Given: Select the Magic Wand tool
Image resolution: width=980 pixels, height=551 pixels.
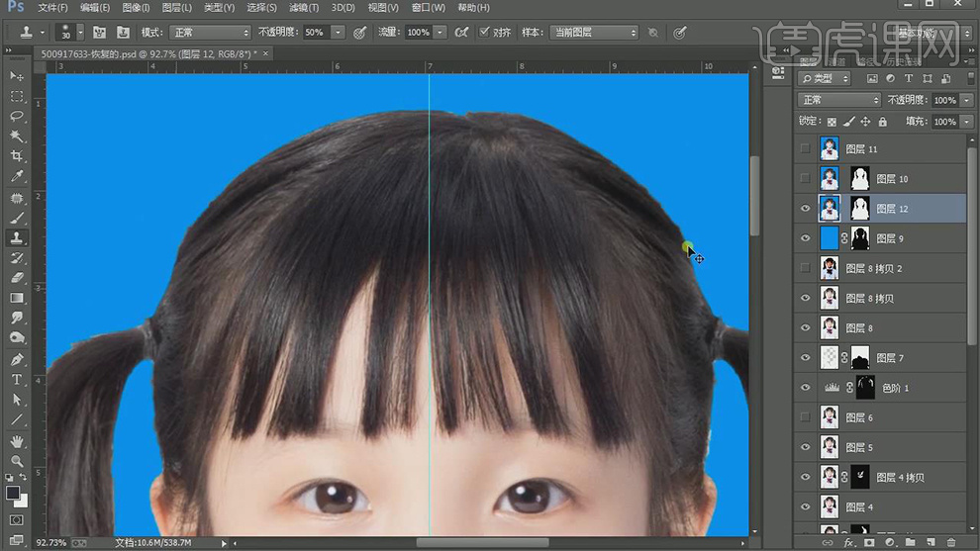Looking at the screenshot, I should 17,137.
